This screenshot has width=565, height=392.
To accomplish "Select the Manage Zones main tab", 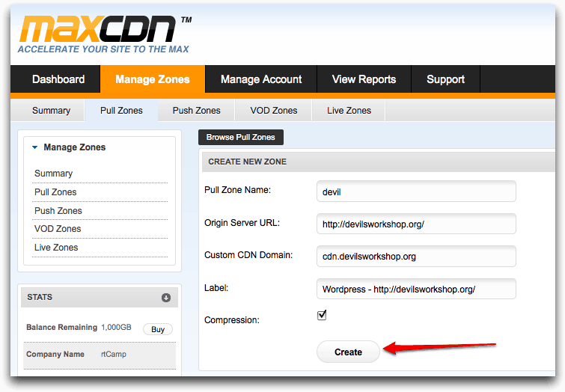I will [x=153, y=79].
